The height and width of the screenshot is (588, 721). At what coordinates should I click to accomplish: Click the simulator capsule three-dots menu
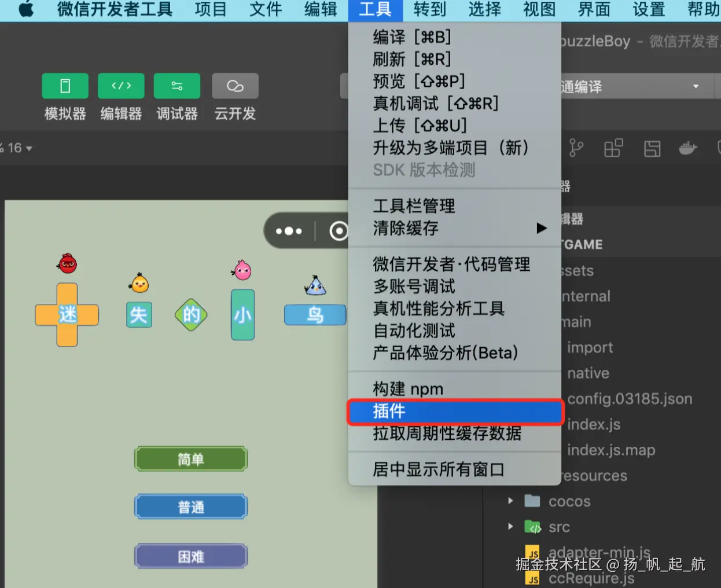[289, 231]
